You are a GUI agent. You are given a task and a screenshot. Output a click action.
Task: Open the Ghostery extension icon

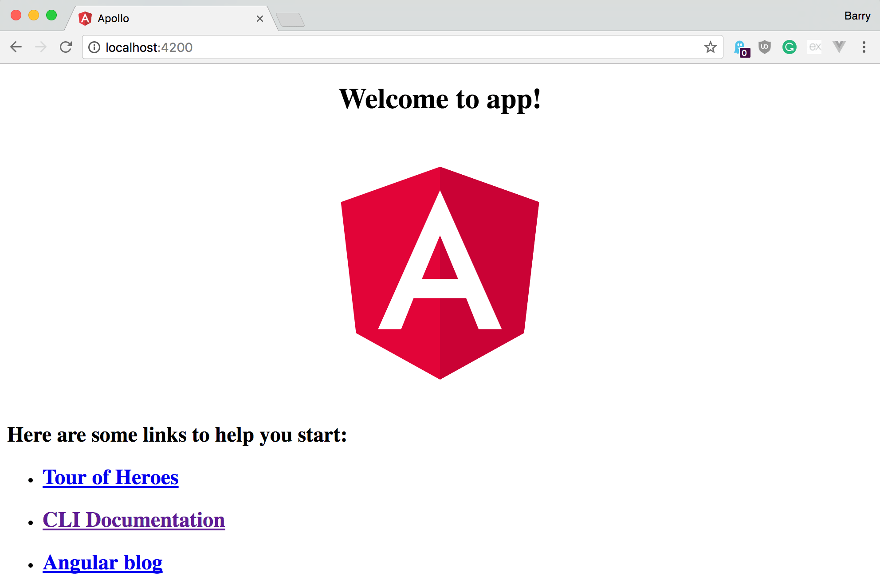[741, 48]
